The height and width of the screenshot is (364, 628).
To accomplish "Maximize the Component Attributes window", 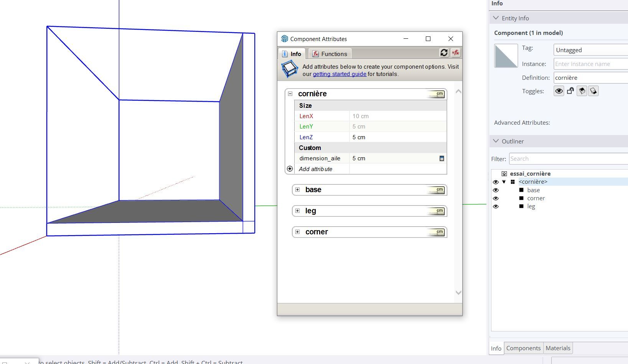I will coord(428,39).
